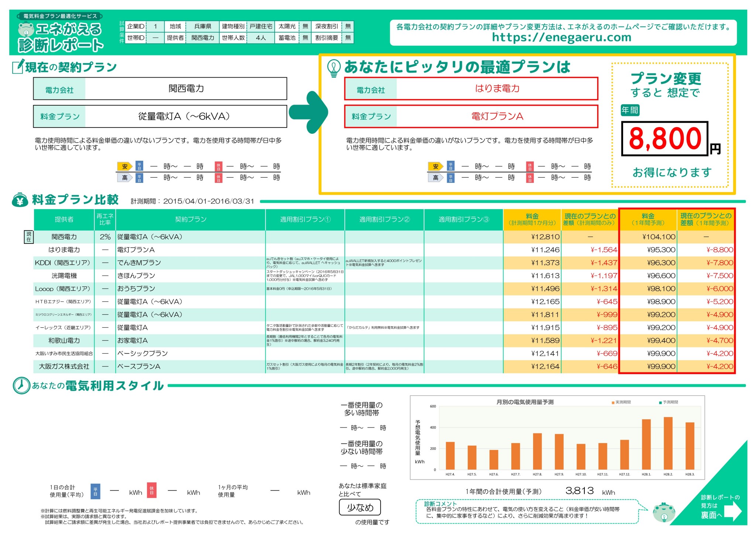
Task: Click the Looop（関西エリア） provider row
Action: (x=384, y=289)
